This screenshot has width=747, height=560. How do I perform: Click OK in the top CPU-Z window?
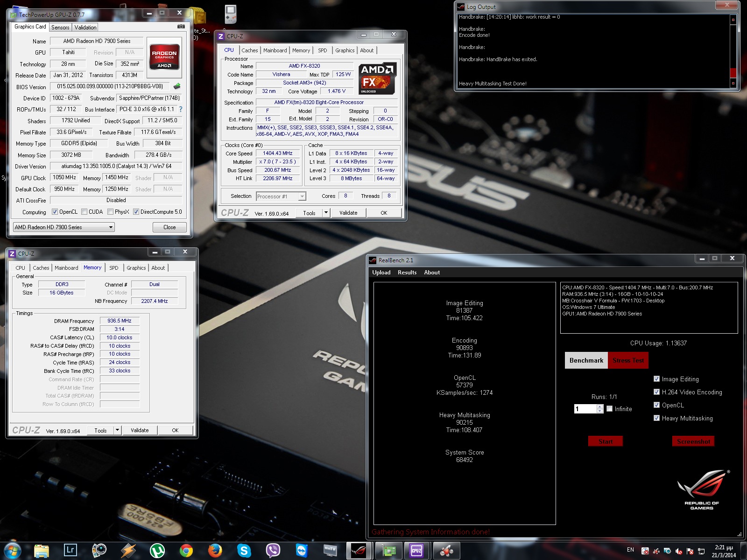pyautogui.click(x=384, y=213)
